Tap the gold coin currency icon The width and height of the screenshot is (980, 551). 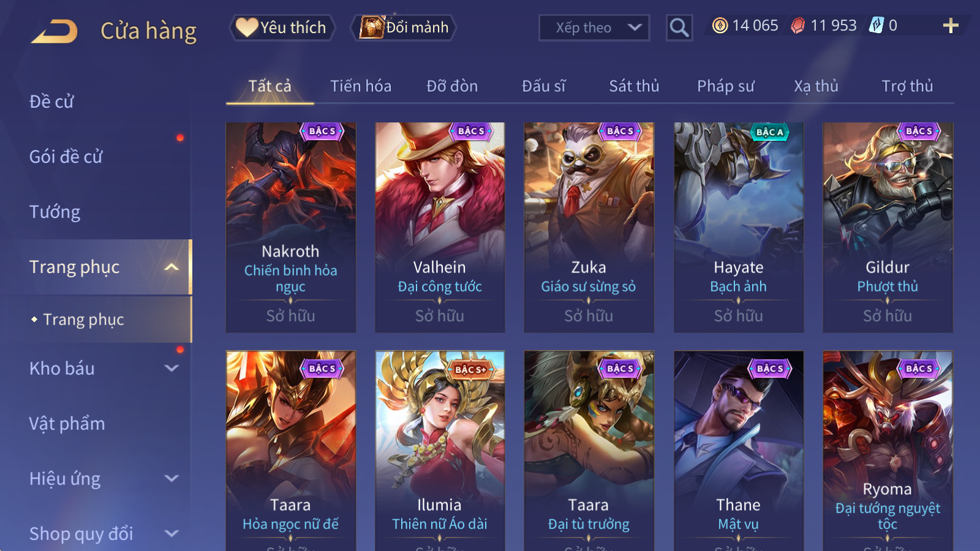click(x=720, y=26)
